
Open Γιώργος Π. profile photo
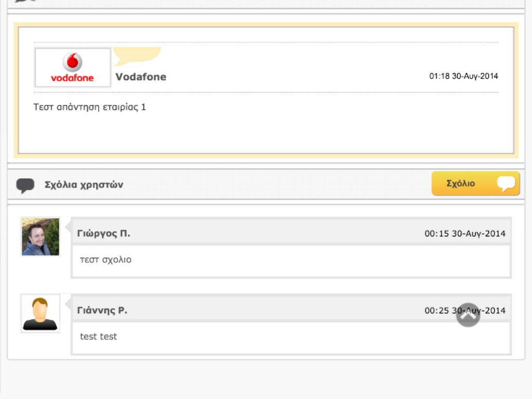tap(41, 237)
